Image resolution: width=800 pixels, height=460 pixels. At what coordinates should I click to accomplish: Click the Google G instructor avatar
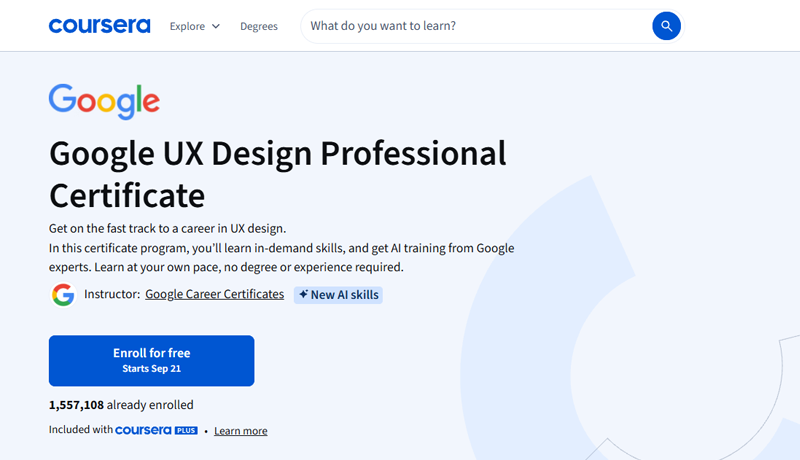point(63,295)
